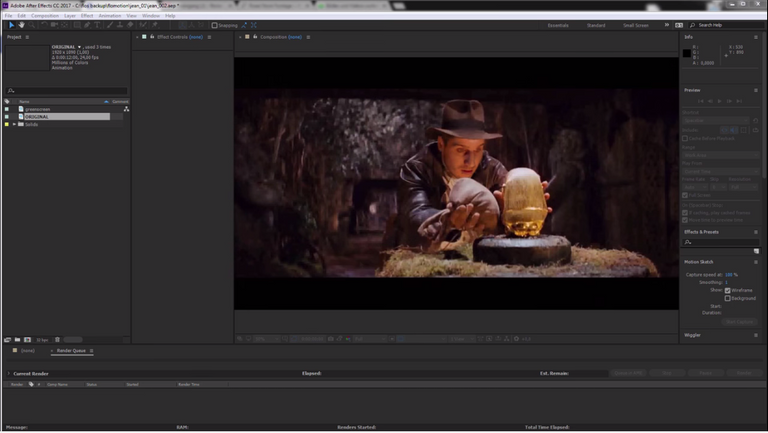Open the Composition menu
768x433 pixels.
coord(45,16)
